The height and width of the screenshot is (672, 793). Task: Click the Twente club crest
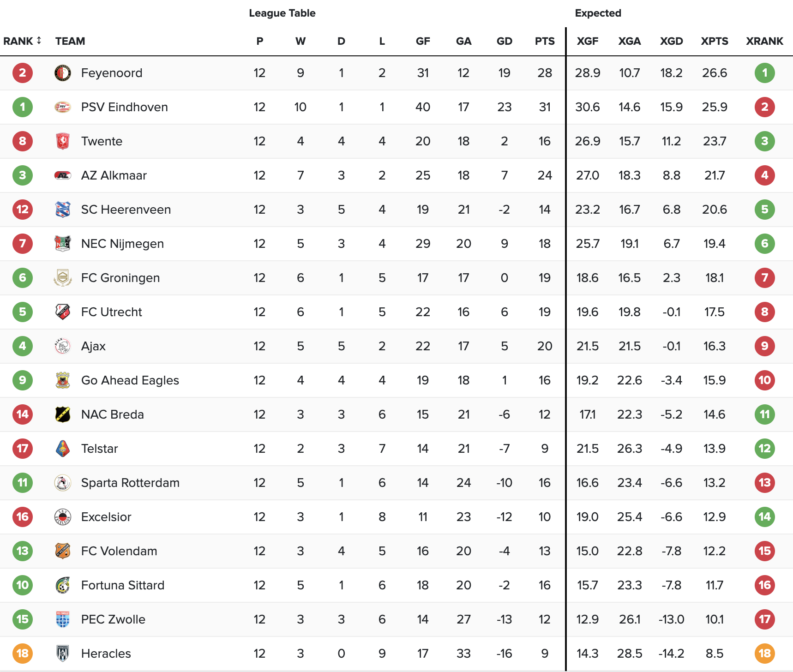[x=63, y=141]
